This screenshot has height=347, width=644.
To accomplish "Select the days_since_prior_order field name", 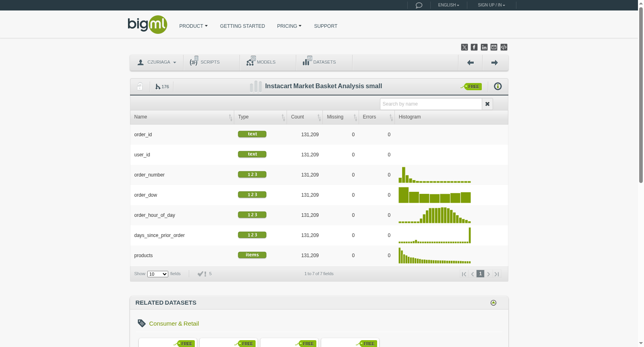I will pos(159,235).
